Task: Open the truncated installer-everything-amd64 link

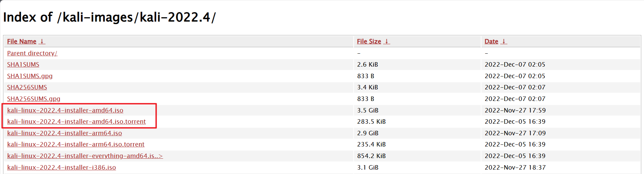Action: (85, 156)
